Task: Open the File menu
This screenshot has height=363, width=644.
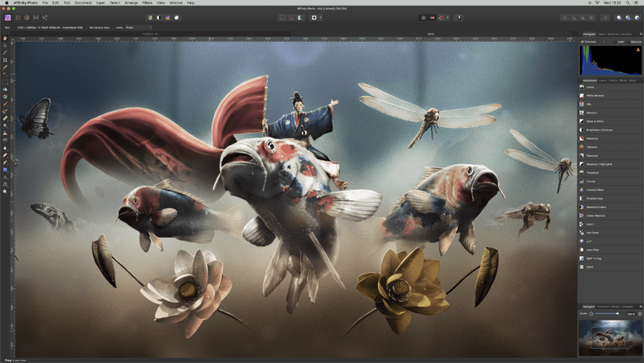Action: (x=45, y=3)
